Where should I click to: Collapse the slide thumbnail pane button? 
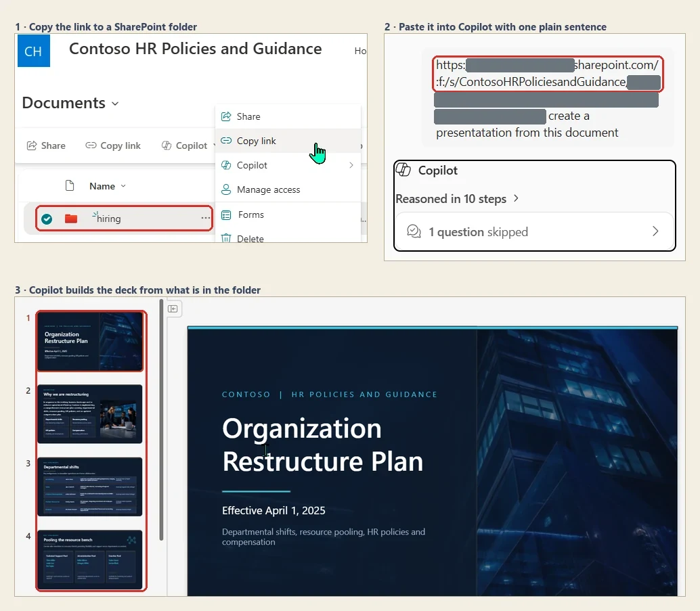173,309
